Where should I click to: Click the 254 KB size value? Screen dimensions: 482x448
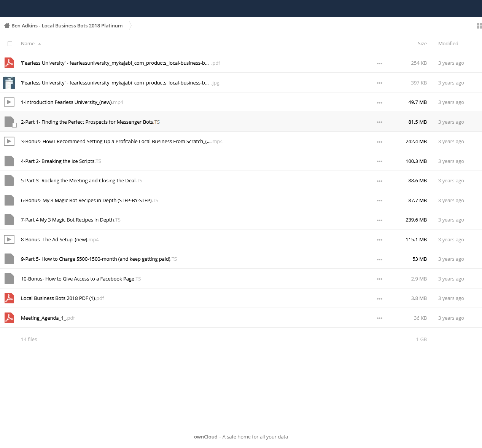click(419, 63)
